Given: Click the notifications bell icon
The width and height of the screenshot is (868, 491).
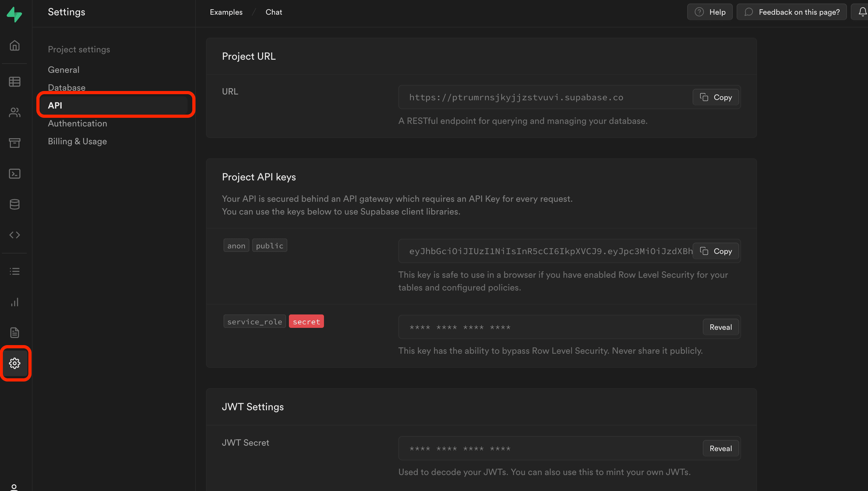Looking at the screenshot, I should pos(862,12).
